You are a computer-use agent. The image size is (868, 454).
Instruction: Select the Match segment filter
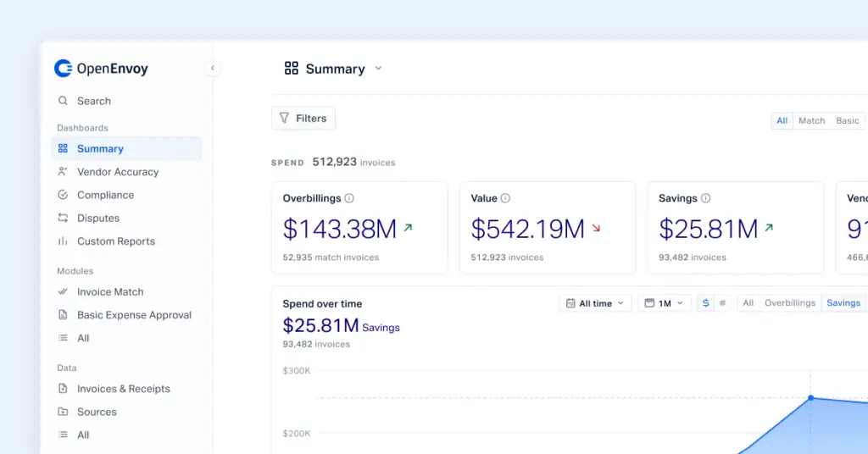(x=811, y=120)
